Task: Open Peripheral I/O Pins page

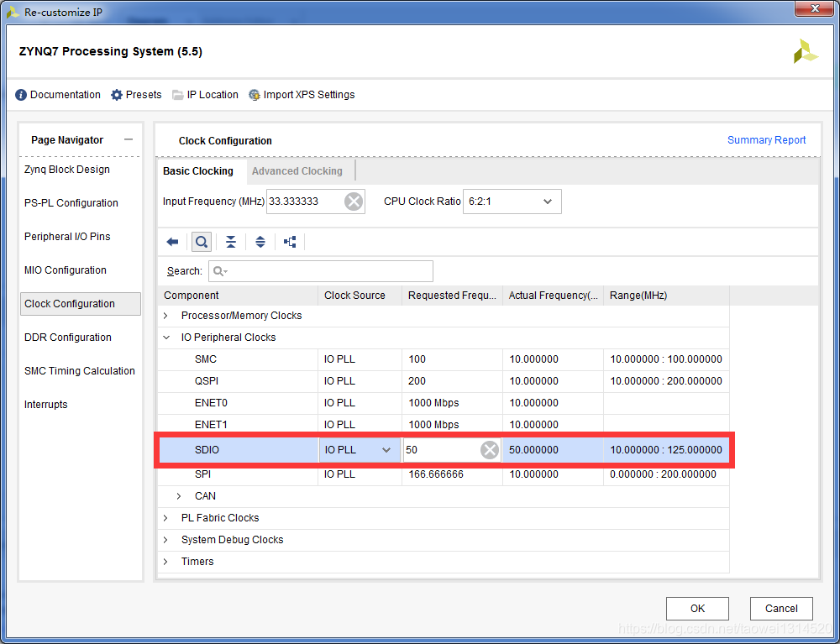Action: coord(67,237)
